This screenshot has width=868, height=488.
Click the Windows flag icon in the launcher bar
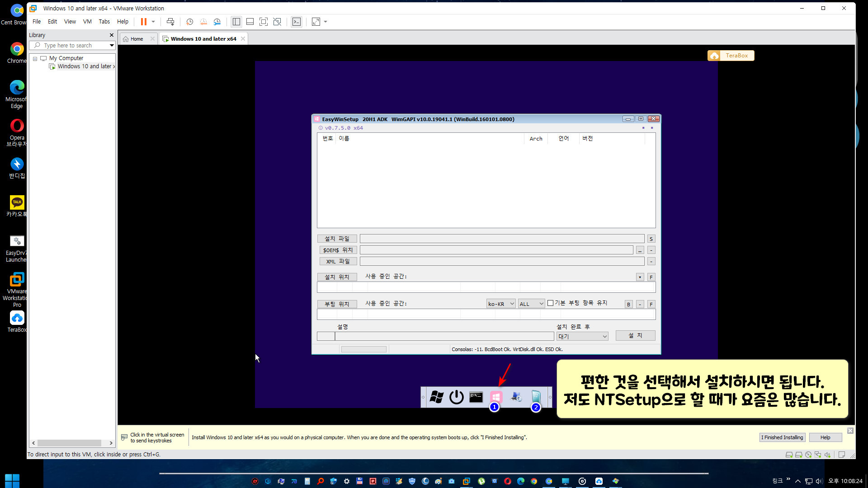pos(437,397)
